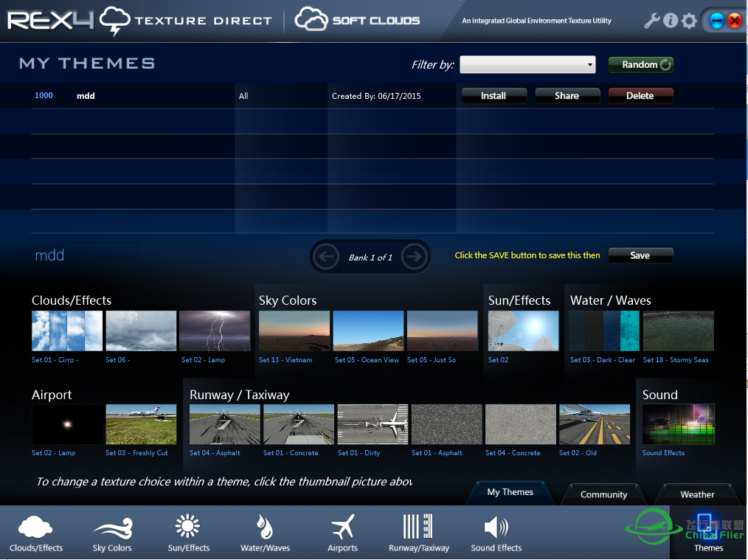
Task: Open the Clouds/Effects section icon
Action: [x=36, y=527]
